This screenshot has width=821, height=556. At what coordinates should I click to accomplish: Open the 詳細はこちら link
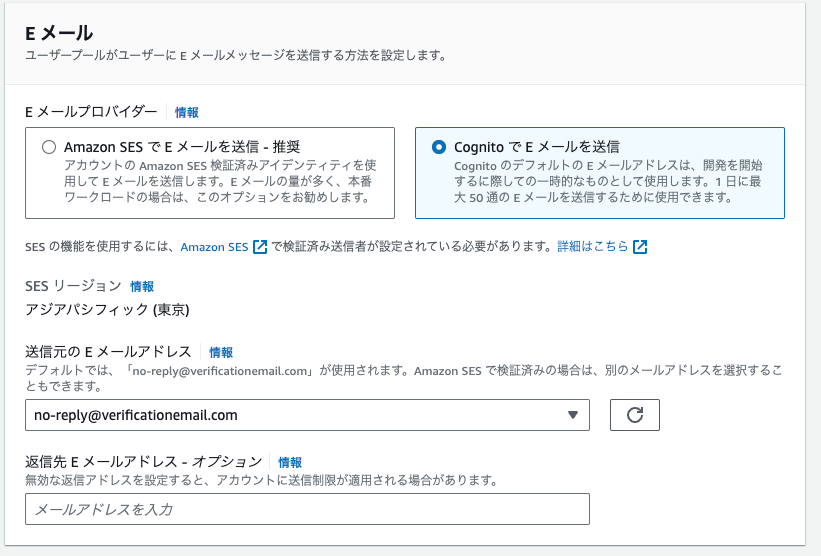click(x=593, y=247)
